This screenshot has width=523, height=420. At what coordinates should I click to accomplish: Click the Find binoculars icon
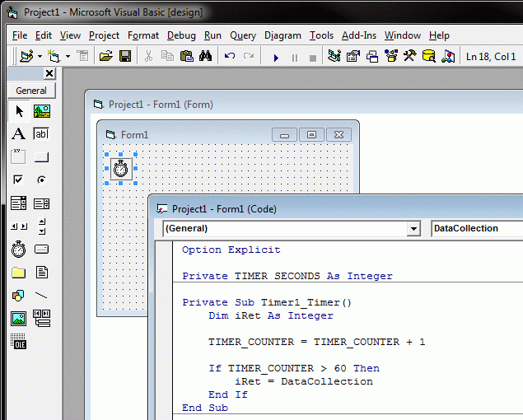point(205,56)
